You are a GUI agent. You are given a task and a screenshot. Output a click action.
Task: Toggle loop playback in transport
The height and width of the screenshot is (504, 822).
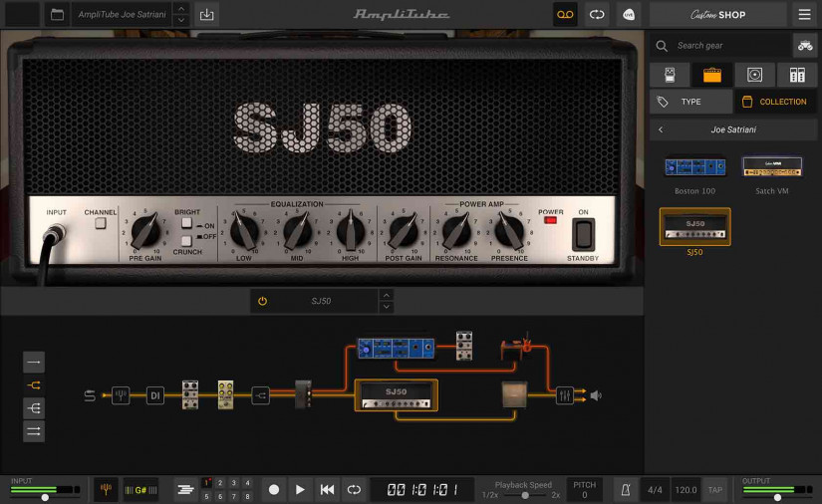[354, 490]
